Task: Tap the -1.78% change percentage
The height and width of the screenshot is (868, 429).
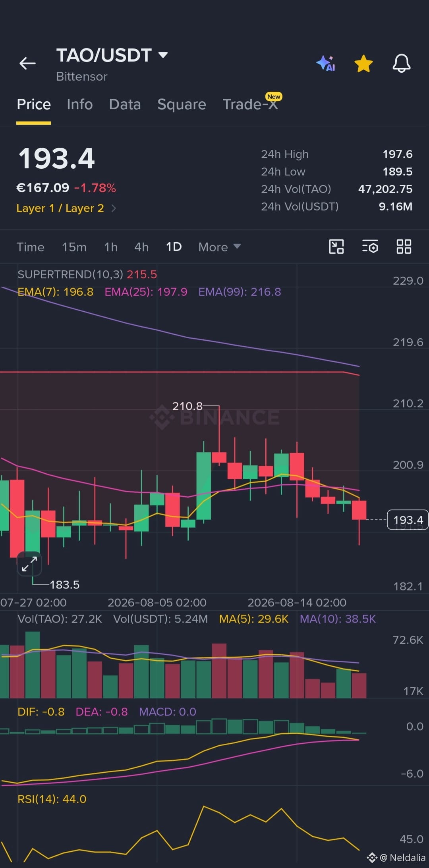Action: 95,187
